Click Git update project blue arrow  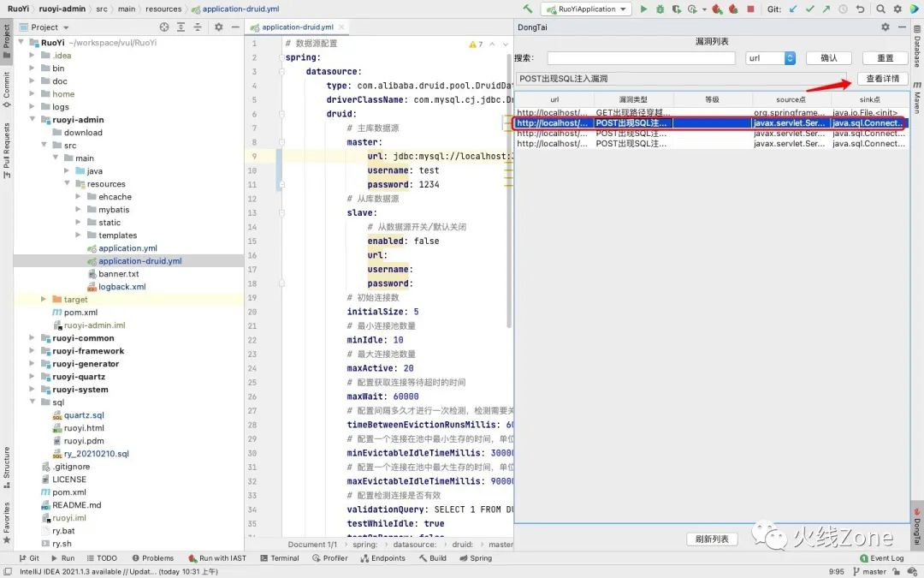click(793, 9)
